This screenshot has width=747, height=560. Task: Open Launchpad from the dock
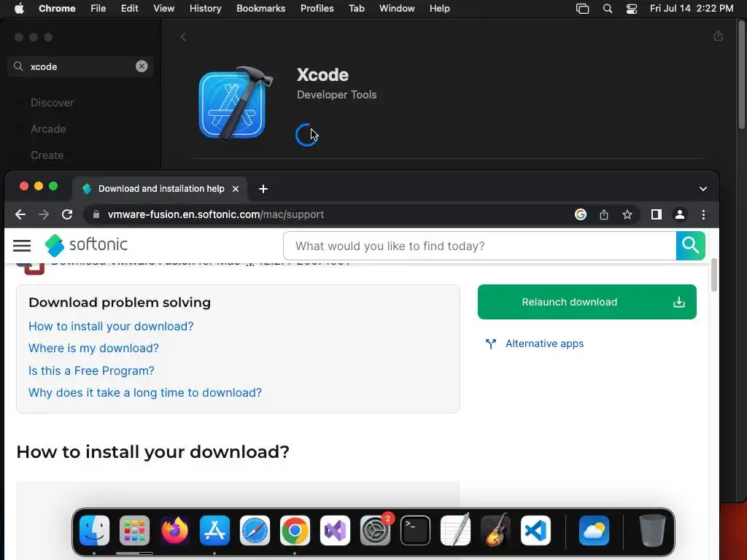tap(134, 530)
